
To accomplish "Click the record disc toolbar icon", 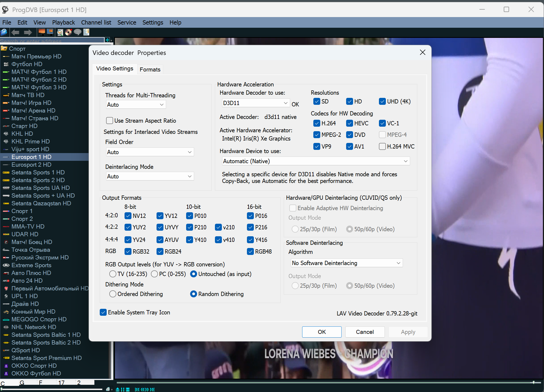I will point(69,33).
